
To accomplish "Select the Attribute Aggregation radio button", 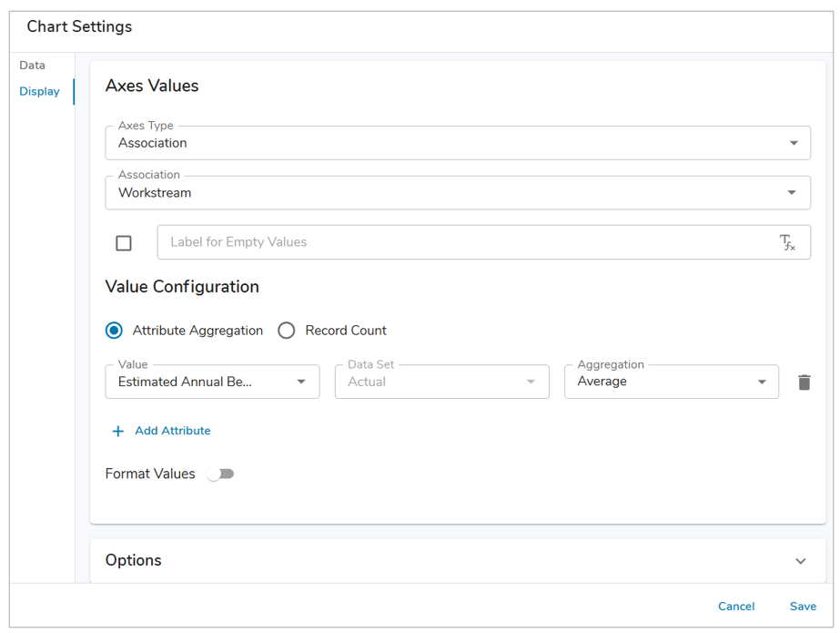I will (x=115, y=331).
